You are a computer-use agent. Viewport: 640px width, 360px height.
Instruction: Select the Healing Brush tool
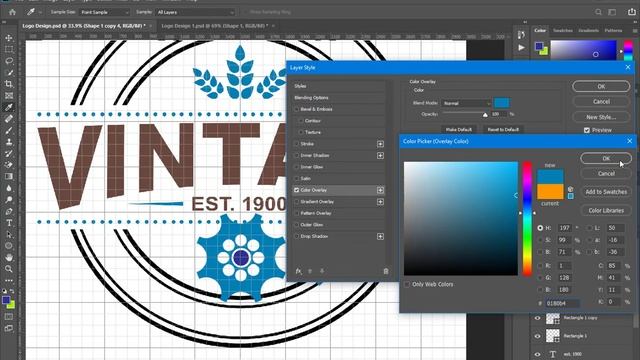point(9,119)
